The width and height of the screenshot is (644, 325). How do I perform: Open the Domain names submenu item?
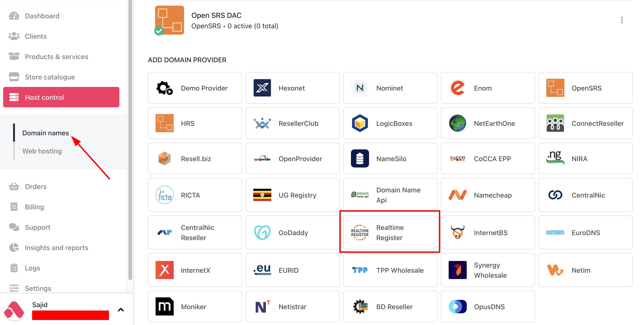tap(45, 133)
